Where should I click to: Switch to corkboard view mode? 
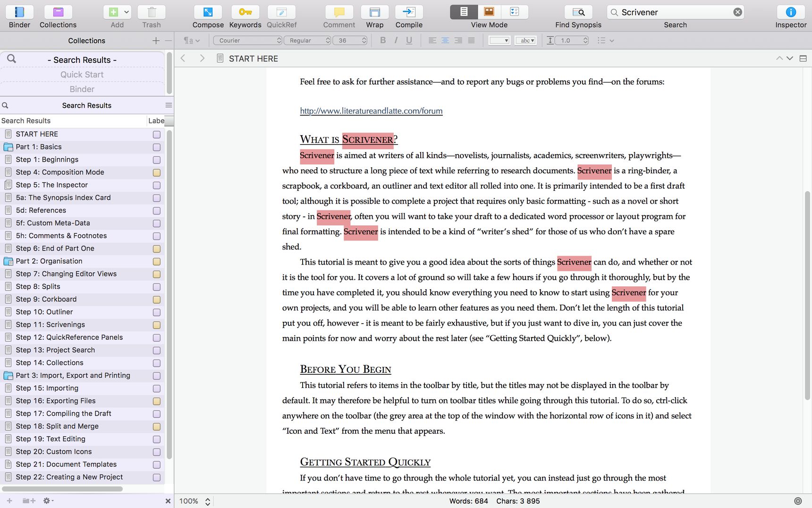click(x=489, y=12)
